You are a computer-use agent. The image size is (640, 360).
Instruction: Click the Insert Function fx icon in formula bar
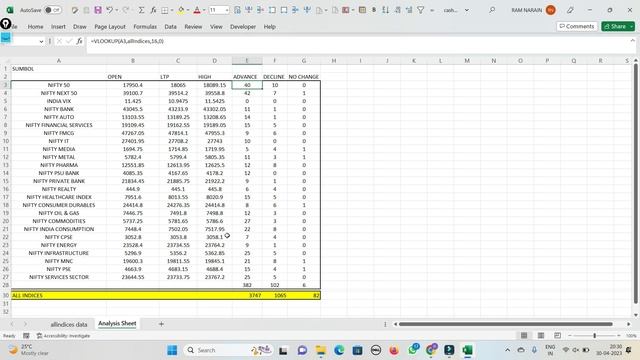point(79,41)
